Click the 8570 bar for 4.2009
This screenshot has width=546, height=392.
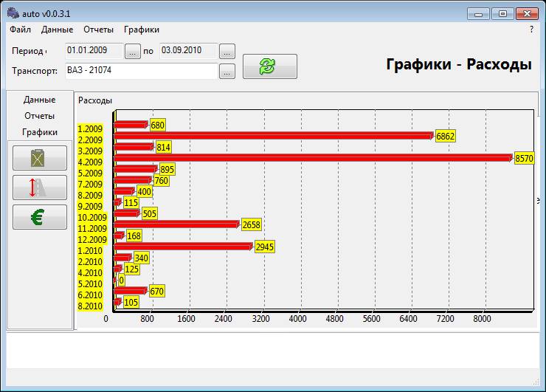pyautogui.click(x=314, y=158)
